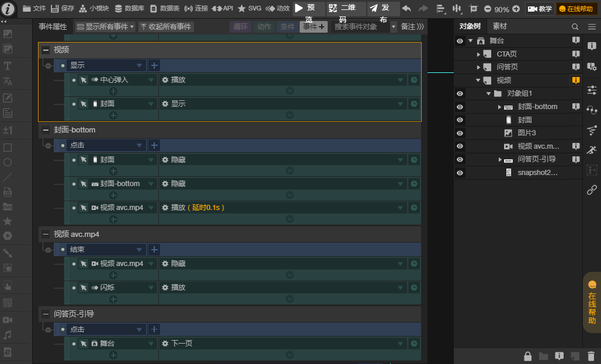Screen dimensions: 601x364
Task: Click the lock icon at bottom of tree
Action: coord(528,356)
